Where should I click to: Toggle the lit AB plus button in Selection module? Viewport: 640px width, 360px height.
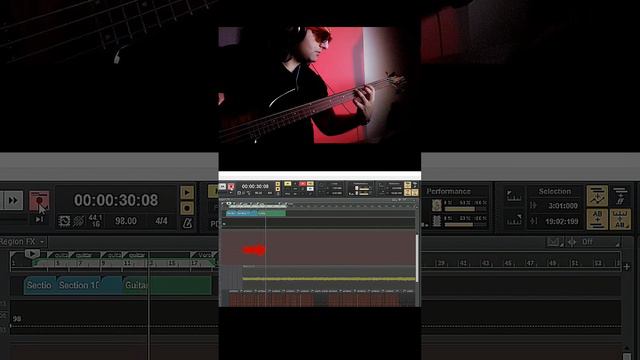click(x=597, y=219)
